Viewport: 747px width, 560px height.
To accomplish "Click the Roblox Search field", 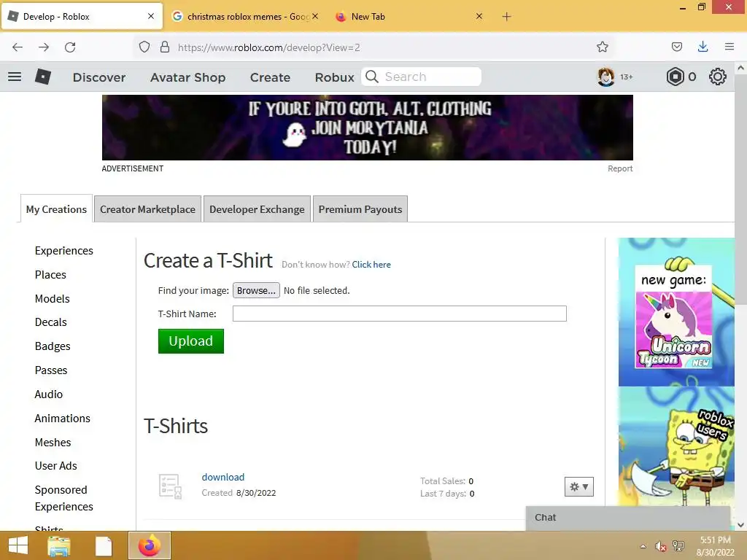I will 421,77.
